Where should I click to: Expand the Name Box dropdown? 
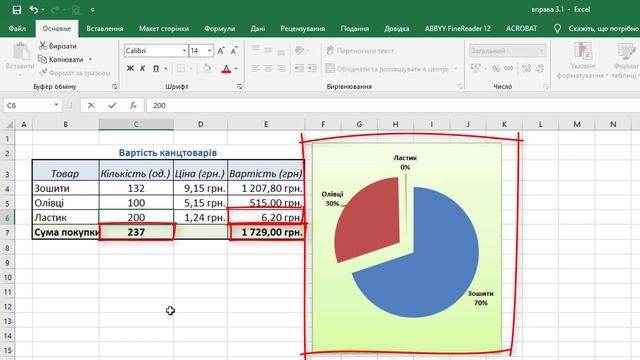(56, 105)
